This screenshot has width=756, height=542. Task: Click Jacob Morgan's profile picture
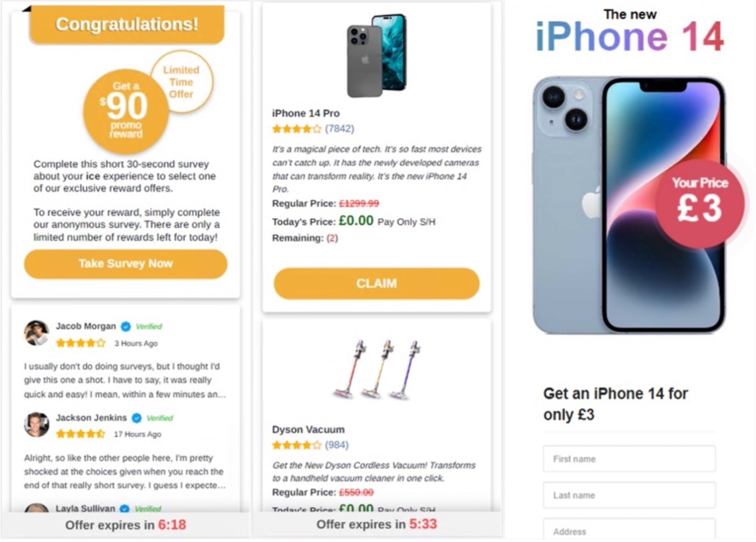point(36,333)
